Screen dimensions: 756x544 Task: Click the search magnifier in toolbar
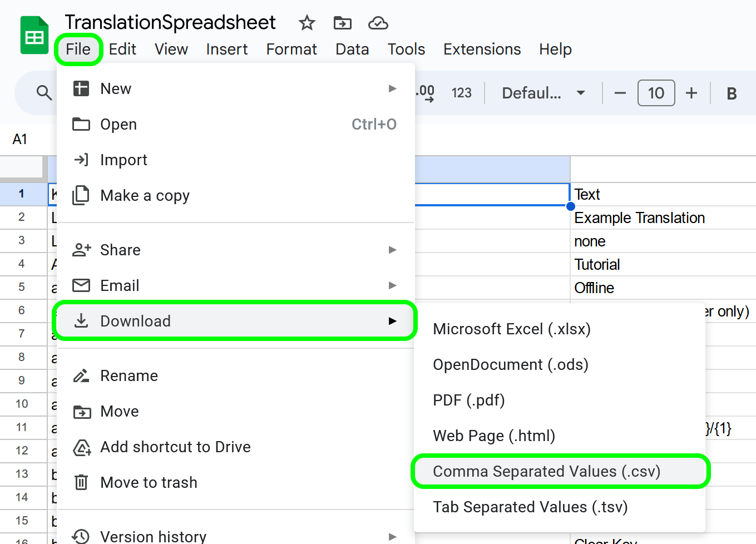(x=43, y=92)
